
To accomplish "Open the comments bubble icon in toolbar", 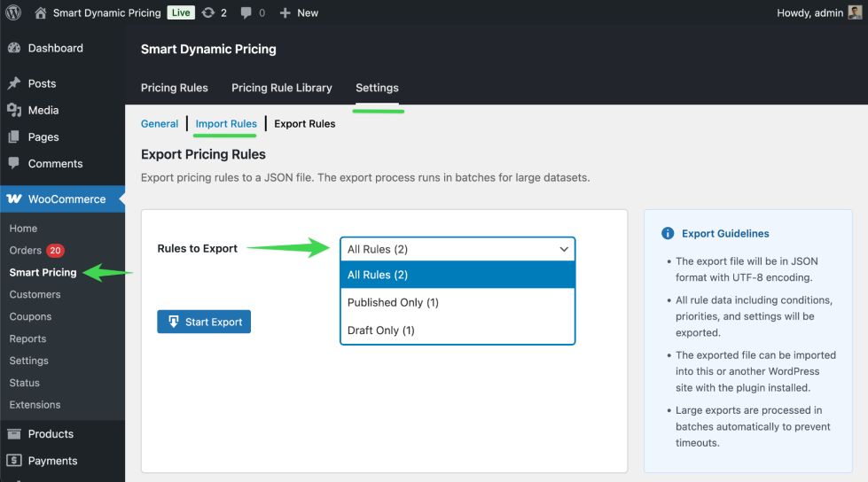I will (246, 12).
